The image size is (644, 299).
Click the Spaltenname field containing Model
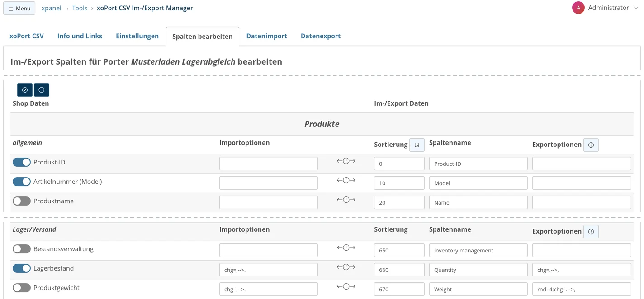[x=478, y=183]
